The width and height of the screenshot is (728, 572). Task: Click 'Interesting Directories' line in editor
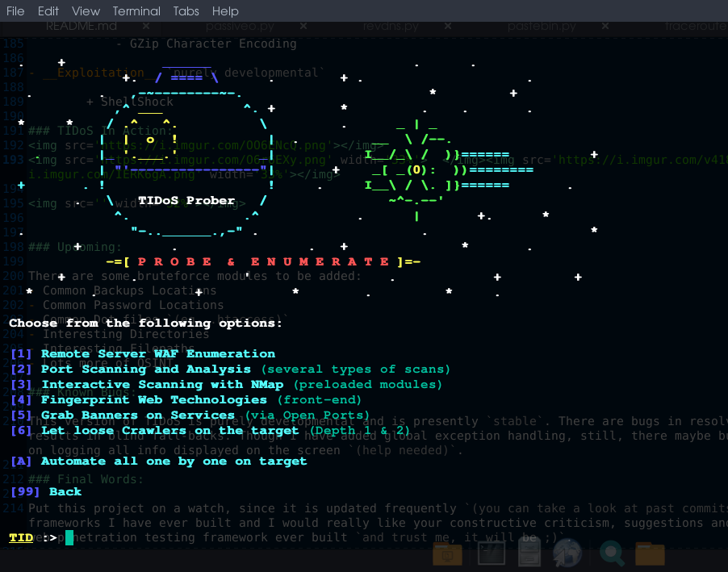coord(126,334)
